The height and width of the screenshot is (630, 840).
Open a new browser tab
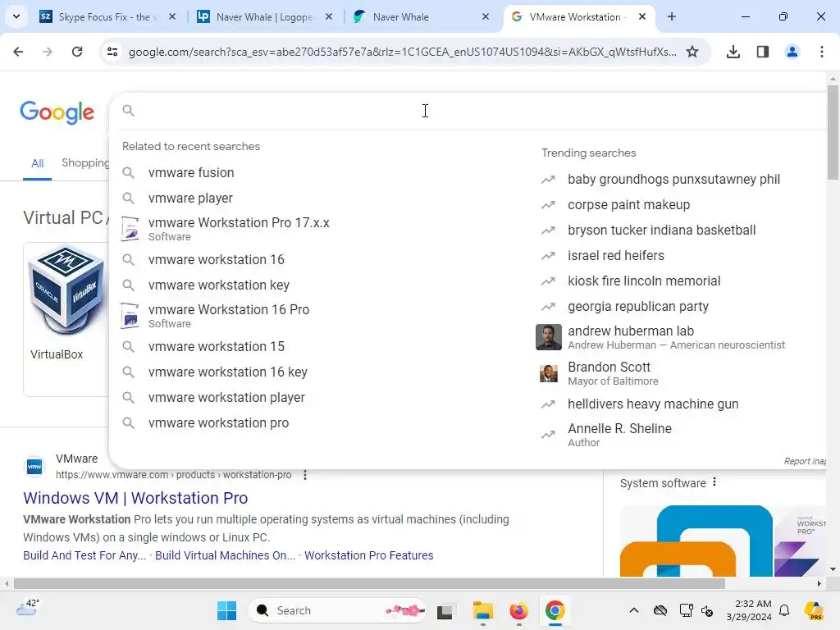(x=672, y=16)
